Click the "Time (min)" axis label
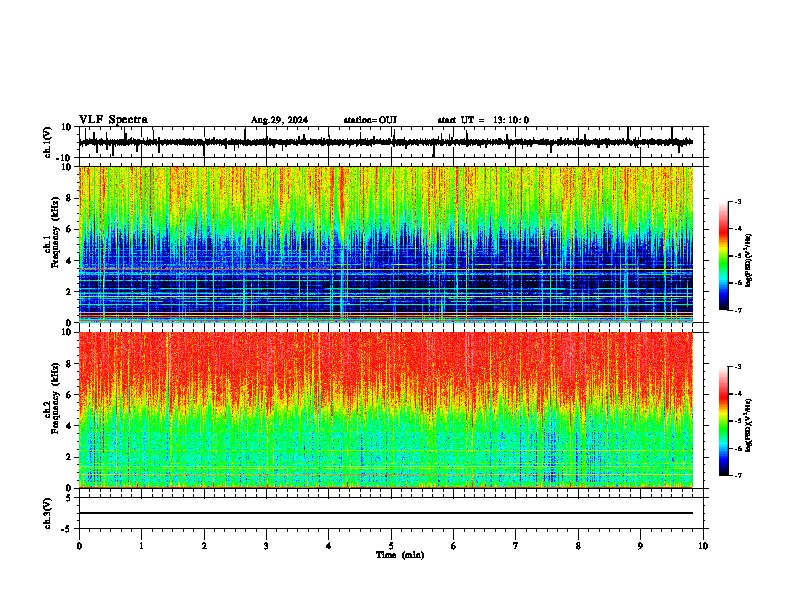The image size is (792, 612). pos(400,555)
